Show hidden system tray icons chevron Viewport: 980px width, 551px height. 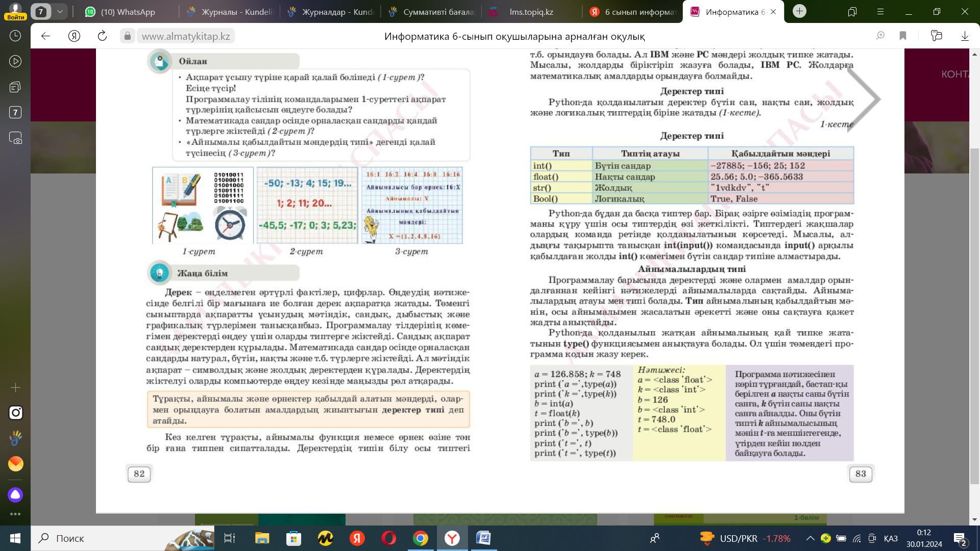(x=810, y=538)
